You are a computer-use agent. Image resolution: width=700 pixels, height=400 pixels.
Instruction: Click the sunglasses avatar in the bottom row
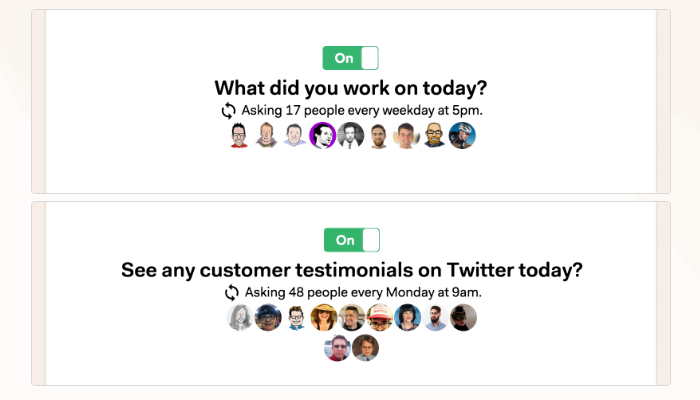pyautogui.click(x=338, y=348)
